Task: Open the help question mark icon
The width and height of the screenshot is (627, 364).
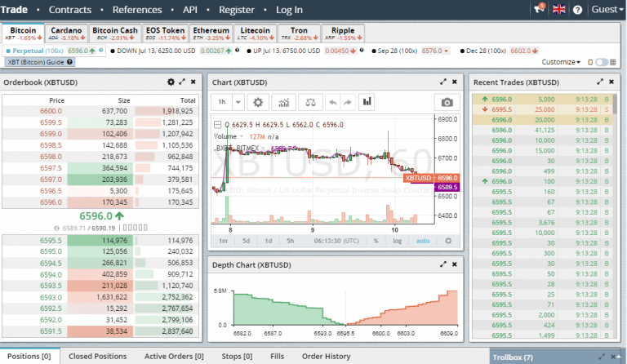Action: (577, 10)
